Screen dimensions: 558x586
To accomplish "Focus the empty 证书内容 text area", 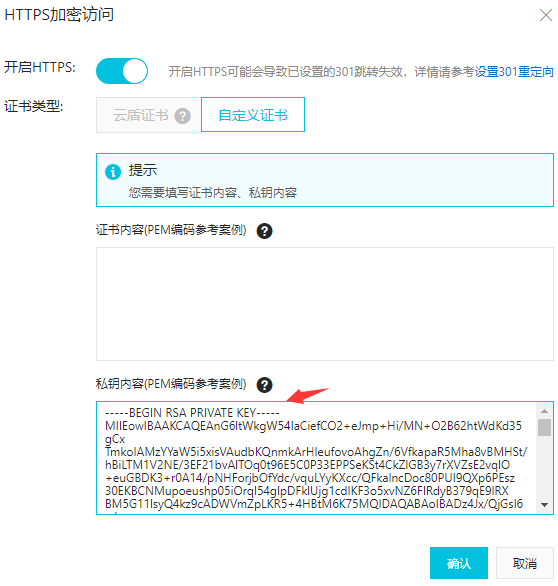I will (x=325, y=304).
